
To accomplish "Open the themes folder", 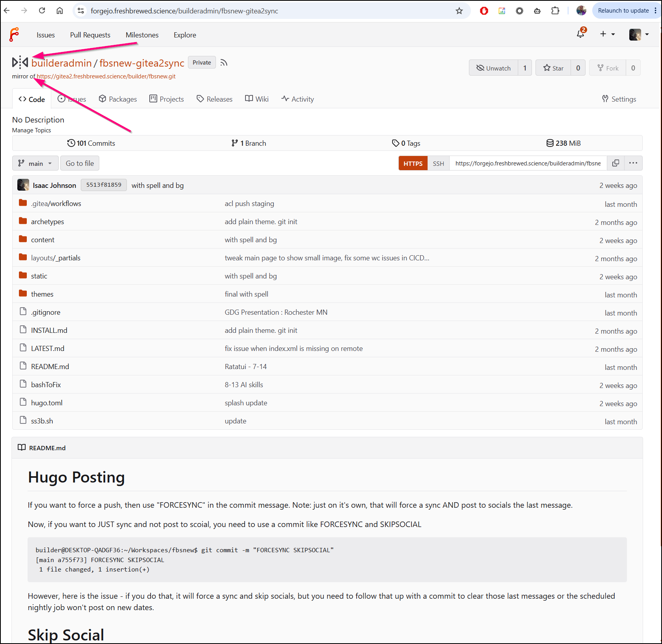I will 42,294.
